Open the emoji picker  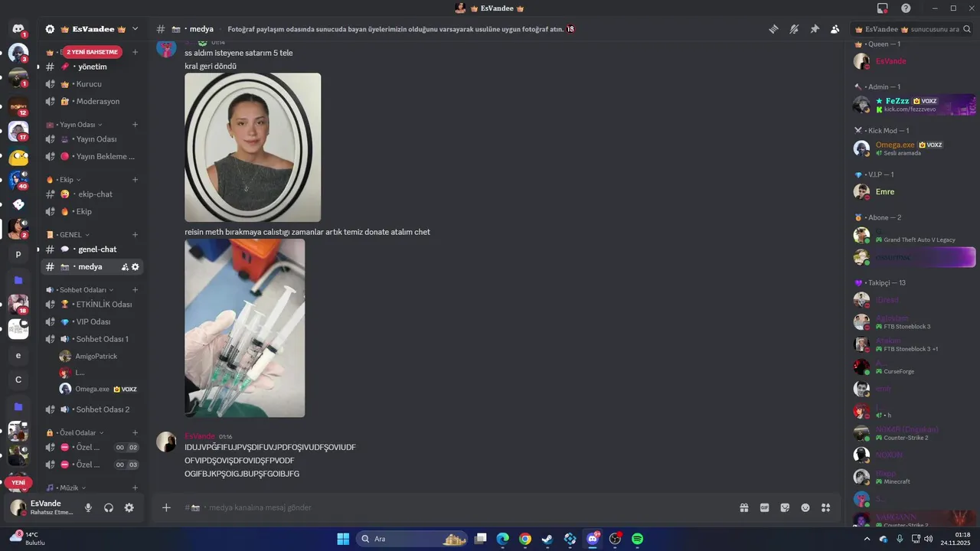pyautogui.click(x=805, y=507)
